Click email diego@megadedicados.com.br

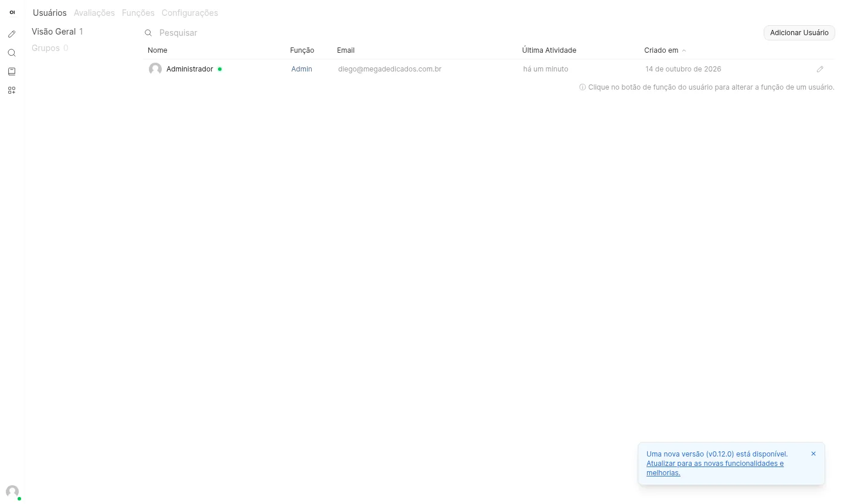coord(390,69)
